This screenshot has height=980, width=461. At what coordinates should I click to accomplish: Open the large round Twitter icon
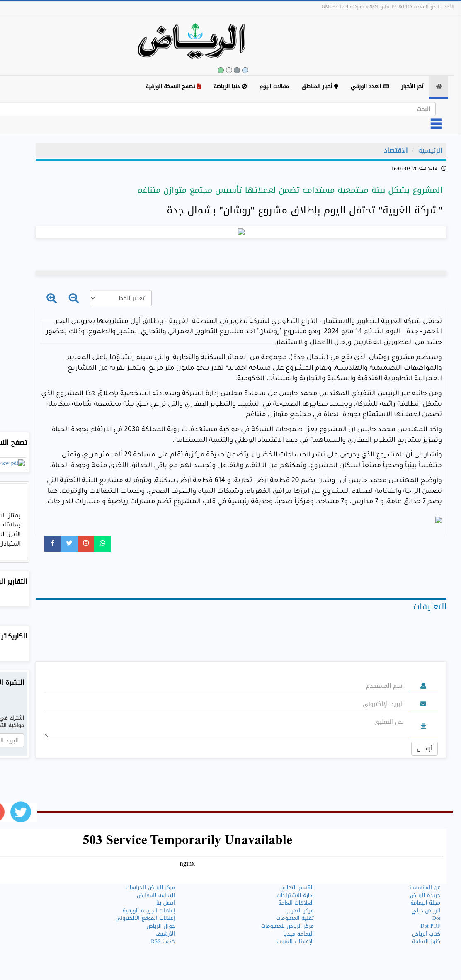point(21,812)
